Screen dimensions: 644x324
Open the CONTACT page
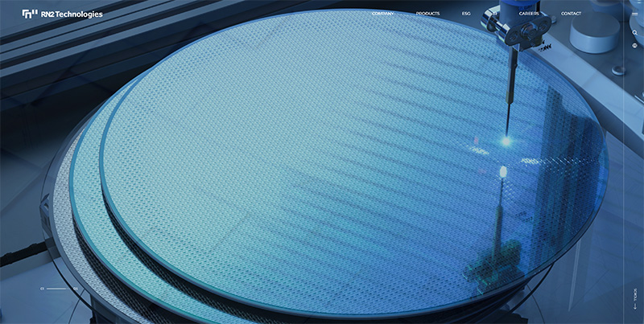[x=571, y=14]
